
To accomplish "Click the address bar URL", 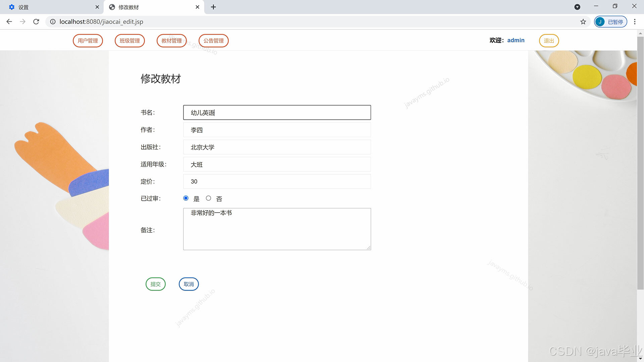I will (x=101, y=22).
